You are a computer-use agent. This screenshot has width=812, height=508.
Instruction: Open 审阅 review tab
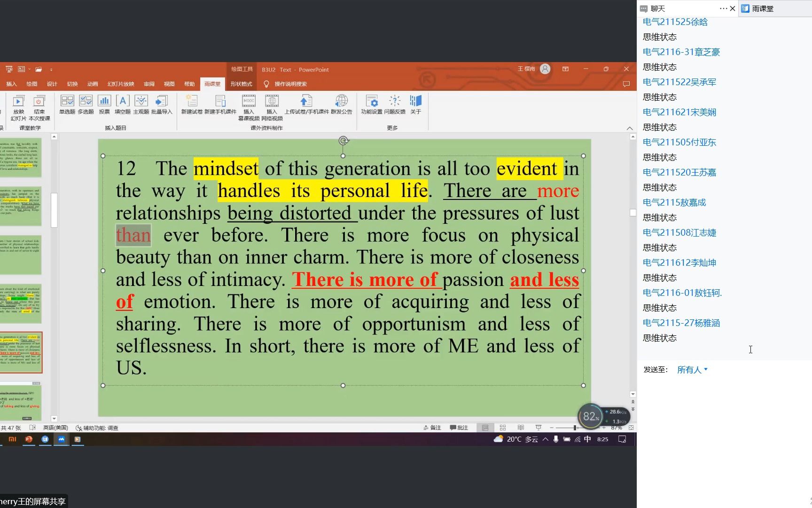coord(149,84)
